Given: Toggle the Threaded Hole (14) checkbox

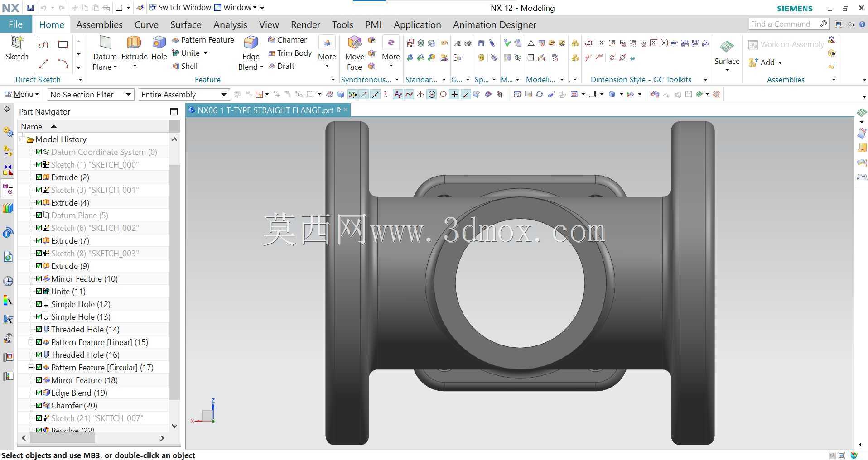Looking at the screenshot, I should point(39,329).
